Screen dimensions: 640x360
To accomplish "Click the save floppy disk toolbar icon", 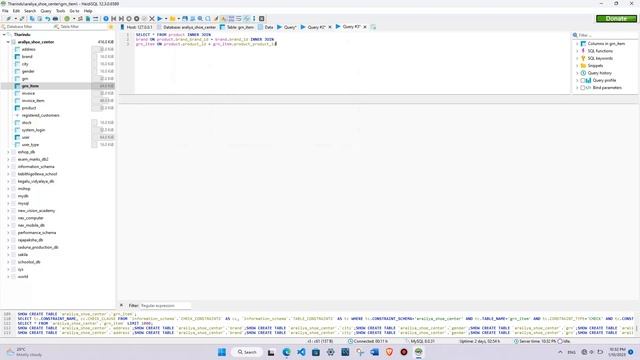I will (185, 19).
